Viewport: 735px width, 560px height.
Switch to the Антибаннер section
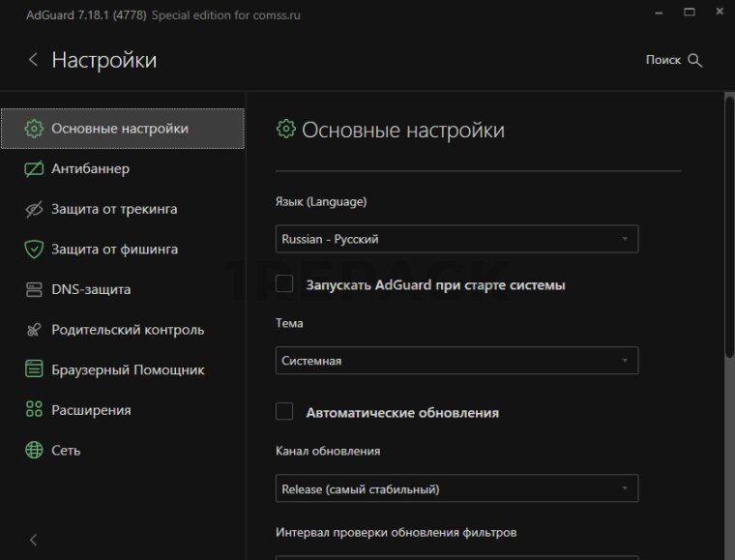[x=90, y=169]
